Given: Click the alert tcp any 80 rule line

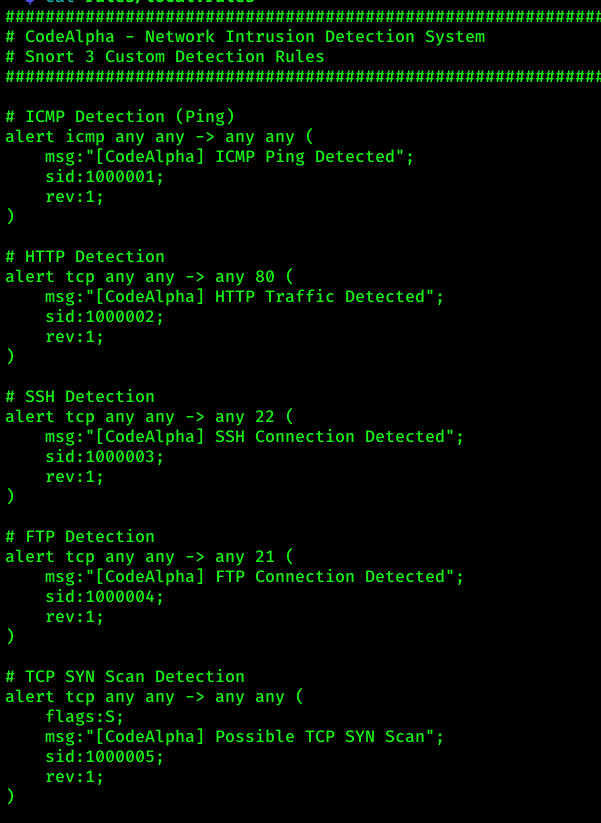Looking at the screenshot, I should [x=150, y=277].
